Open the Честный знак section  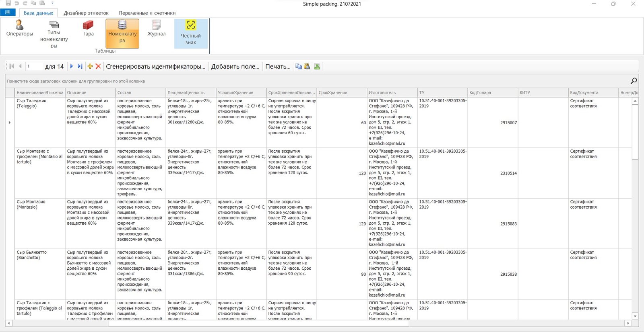click(191, 33)
